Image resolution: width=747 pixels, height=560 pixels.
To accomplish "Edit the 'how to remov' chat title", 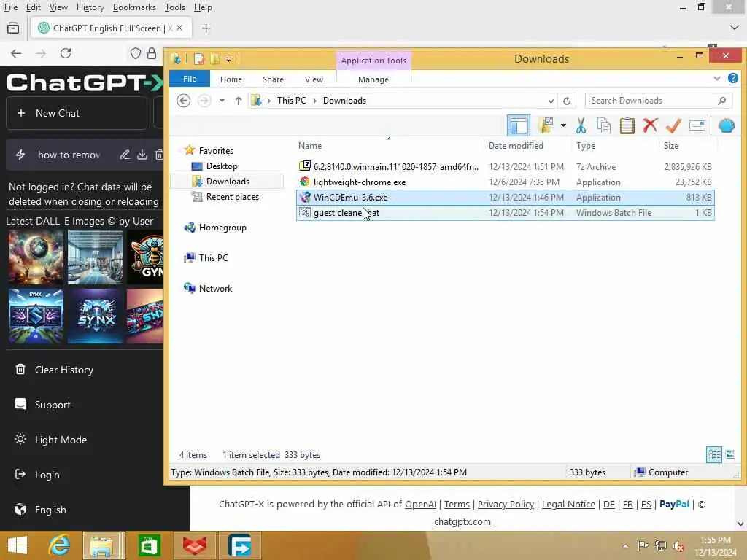I will tap(125, 155).
